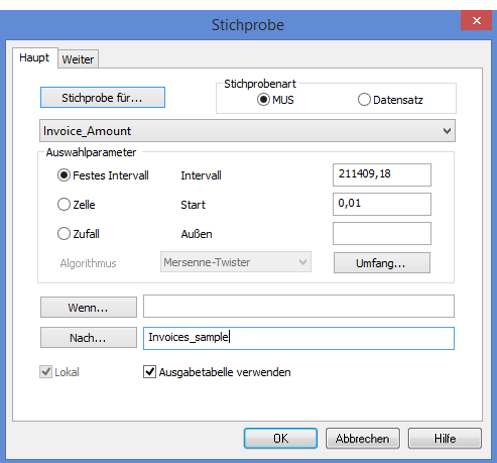Click the Wenn... condition button
The width and height of the screenshot is (497, 463).
click(88, 307)
